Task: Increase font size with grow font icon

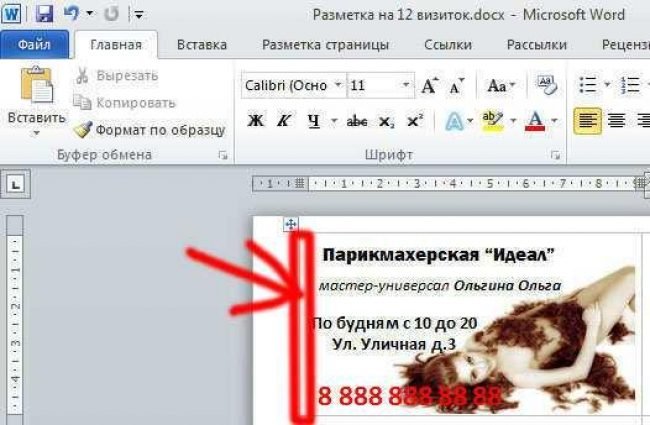Action: pyautogui.click(x=430, y=86)
